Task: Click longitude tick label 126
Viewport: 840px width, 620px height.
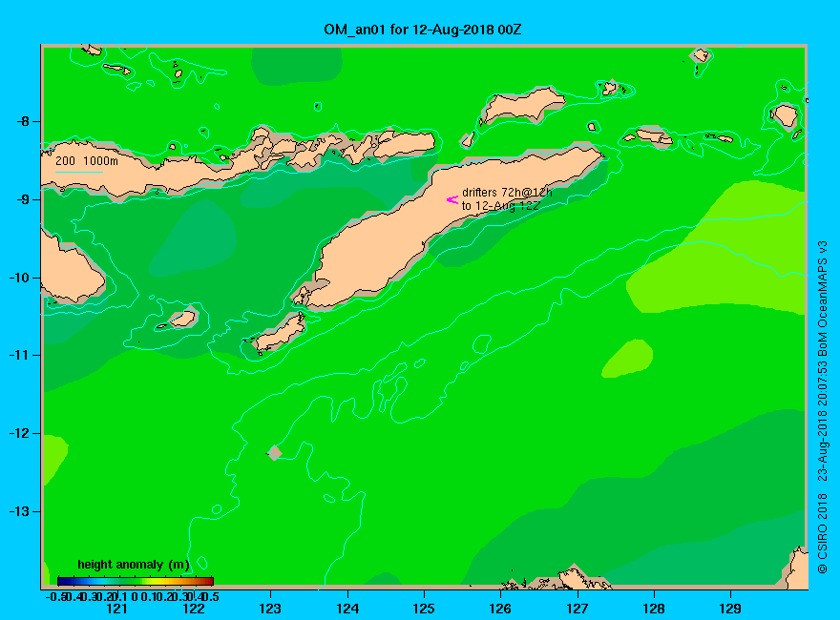Action: coord(500,609)
